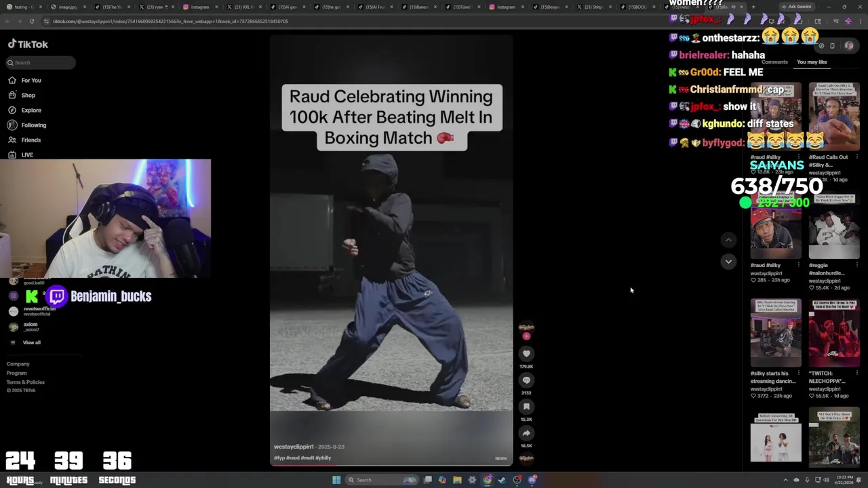868x488 pixels.
Task: Expand following accounts with View all
Action: 31,342
